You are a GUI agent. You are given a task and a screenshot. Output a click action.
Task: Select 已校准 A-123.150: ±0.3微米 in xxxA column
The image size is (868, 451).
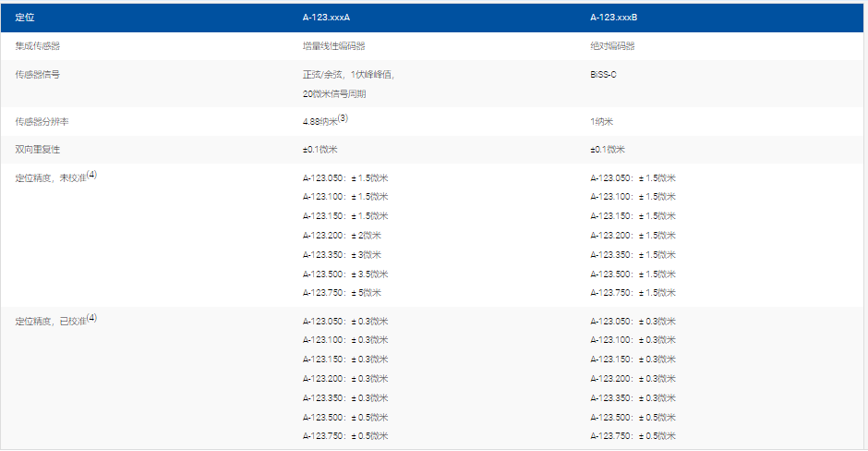pos(344,359)
